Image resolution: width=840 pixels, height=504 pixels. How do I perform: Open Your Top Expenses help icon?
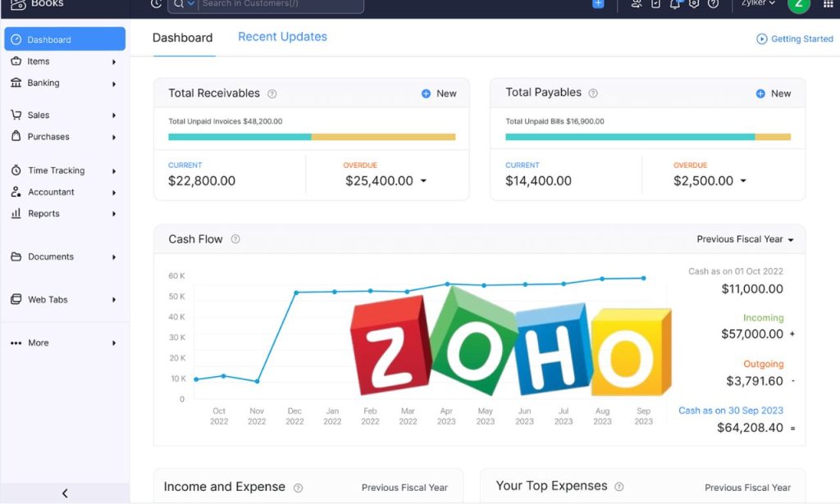click(x=619, y=487)
